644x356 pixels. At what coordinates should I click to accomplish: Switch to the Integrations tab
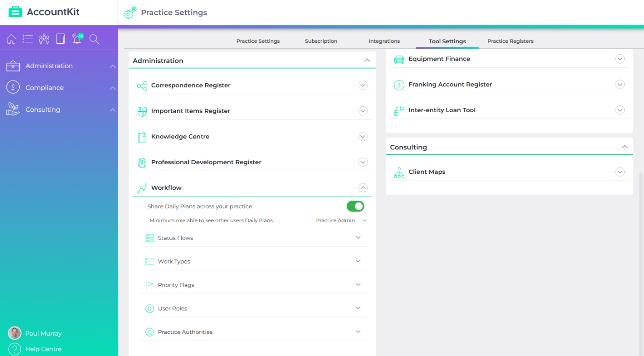[384, 41]
